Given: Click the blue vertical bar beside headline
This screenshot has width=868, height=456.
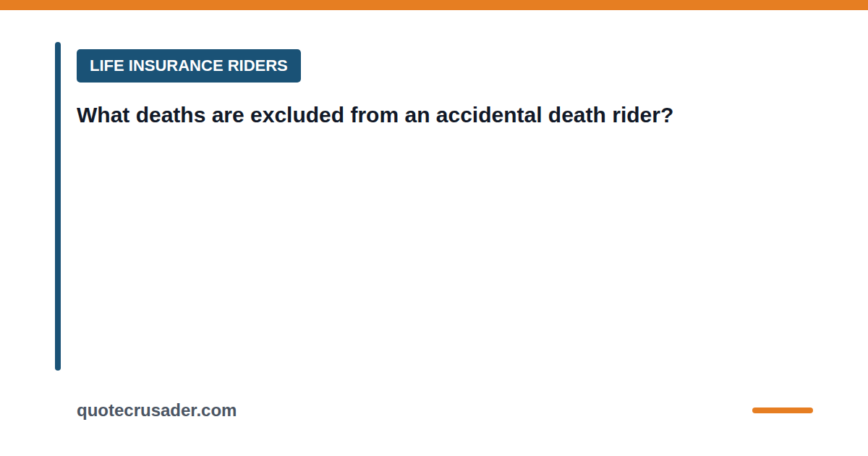Looking at the screenshot, I should click(58, 206).
